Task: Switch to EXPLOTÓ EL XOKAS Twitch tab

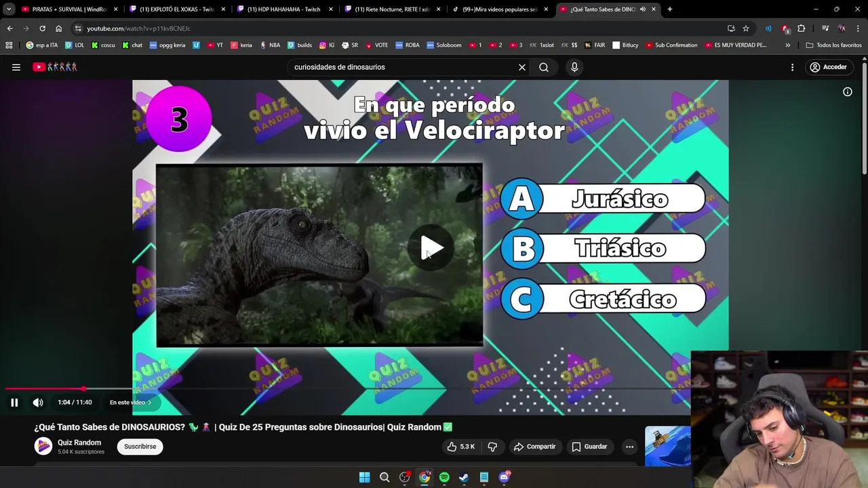Action: (x=176, y=9)
